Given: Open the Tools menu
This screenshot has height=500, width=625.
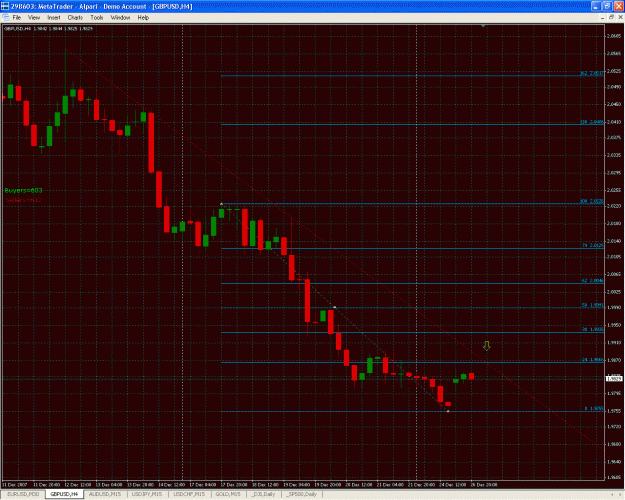Looking at the screenshot, I should (96, 18).
